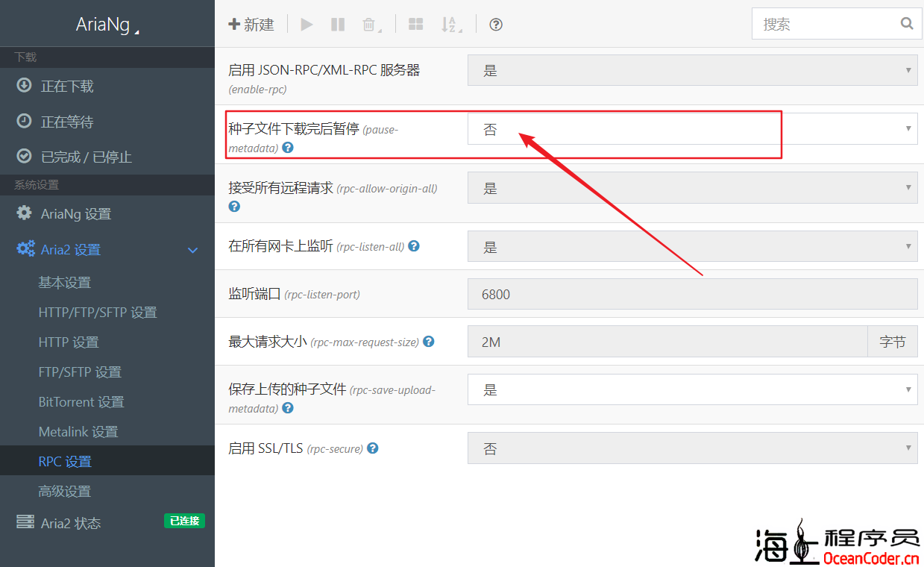Open the help question mark icon in toolbar

point(496,25)
